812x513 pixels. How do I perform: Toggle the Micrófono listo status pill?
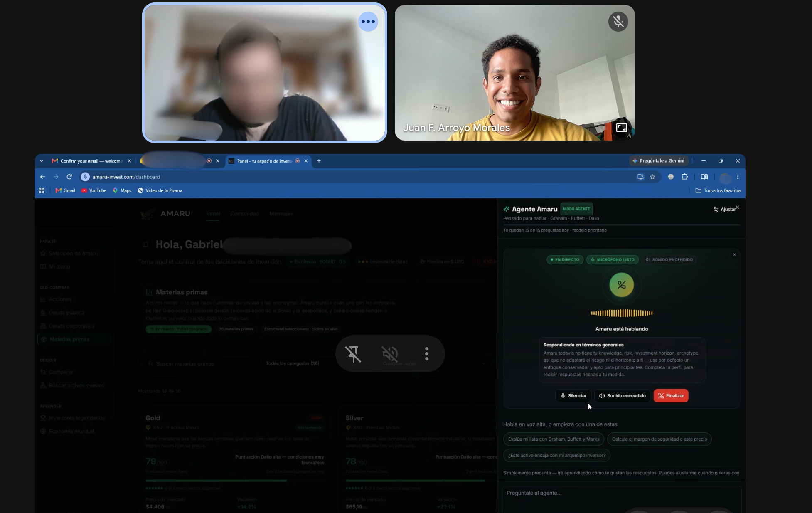tap(612, 260)
